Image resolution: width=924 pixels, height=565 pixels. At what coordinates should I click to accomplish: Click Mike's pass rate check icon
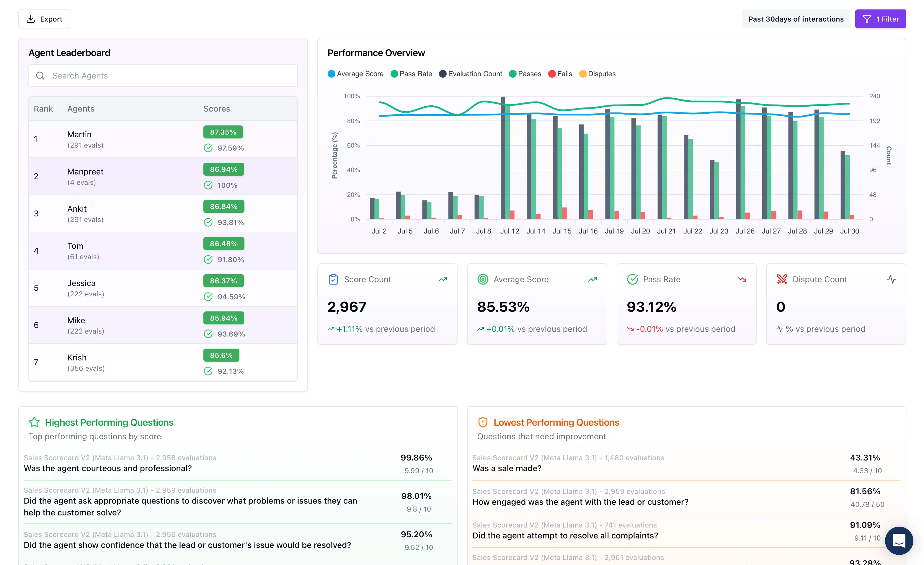[x=208, y=334]
